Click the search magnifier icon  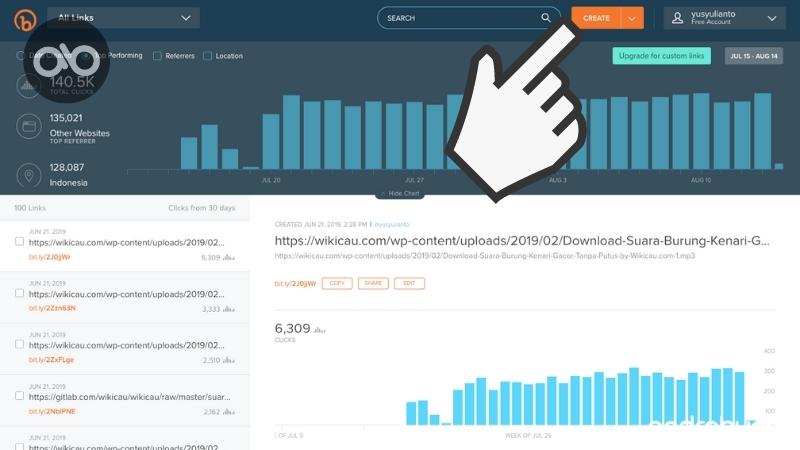(x=545, y=18)
